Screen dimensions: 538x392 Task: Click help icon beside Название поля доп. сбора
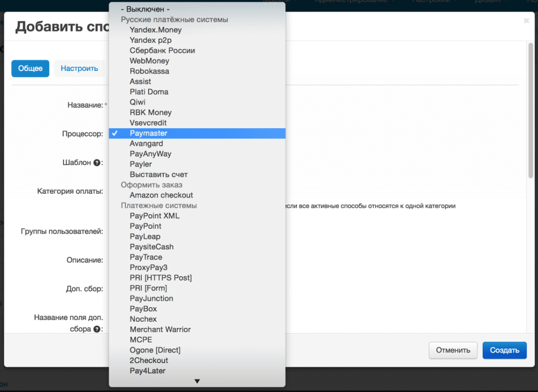pos(97,329)
